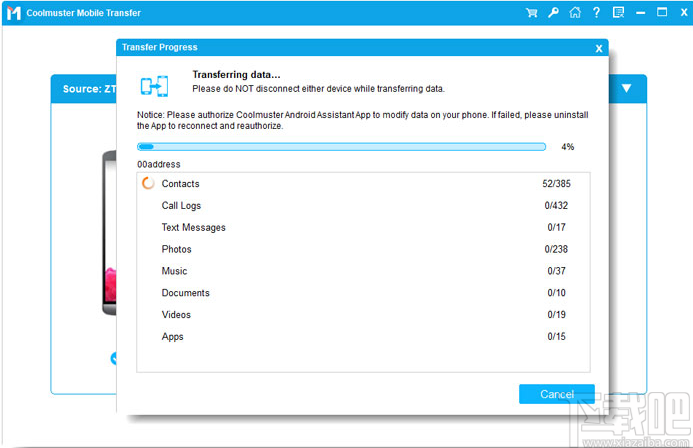The height and width of the screenshot is (448, 693).
Task: Click the key register icon
Action: tap(553, 13)
